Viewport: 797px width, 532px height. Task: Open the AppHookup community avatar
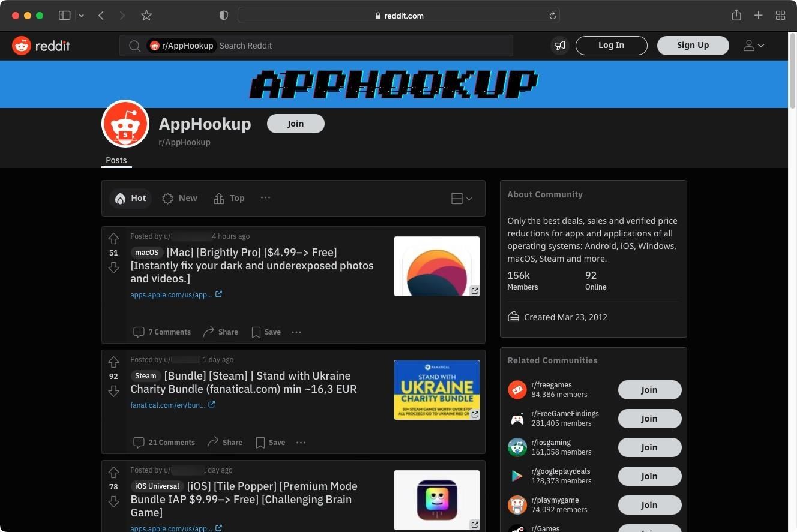[125, 124]
